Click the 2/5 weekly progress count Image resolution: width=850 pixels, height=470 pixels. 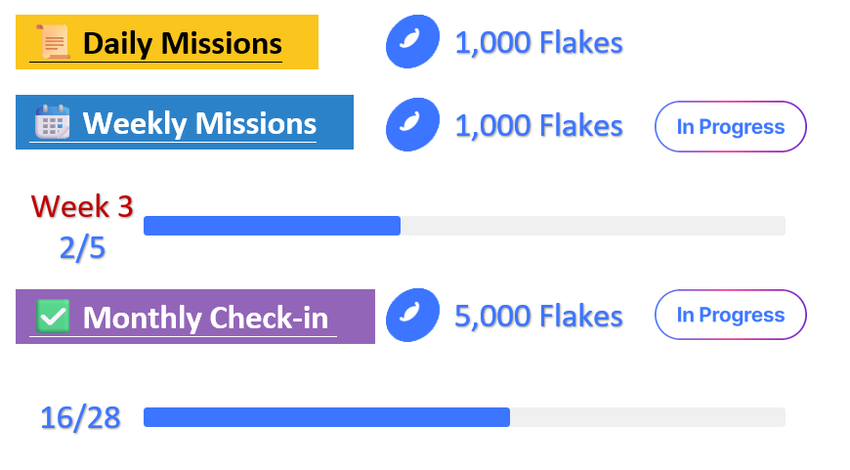tap(82, 248)
